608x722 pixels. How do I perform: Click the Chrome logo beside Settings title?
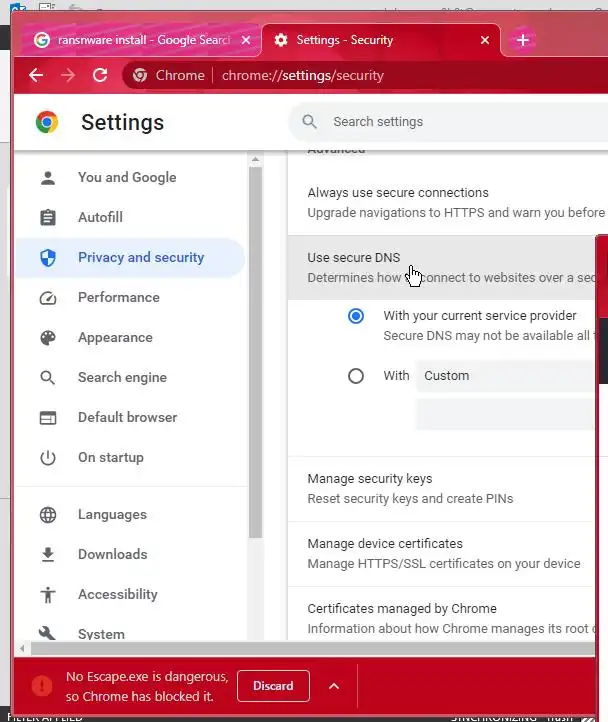(x=47, y=122)
